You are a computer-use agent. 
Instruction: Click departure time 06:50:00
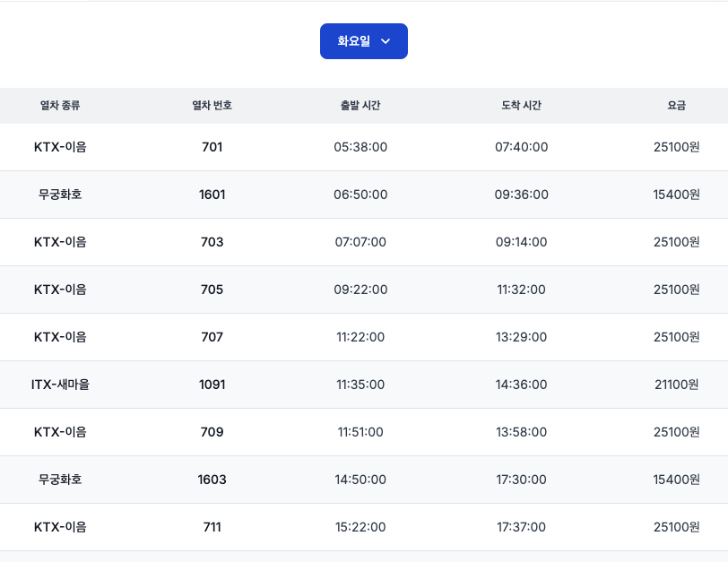(x=360, y=195)
